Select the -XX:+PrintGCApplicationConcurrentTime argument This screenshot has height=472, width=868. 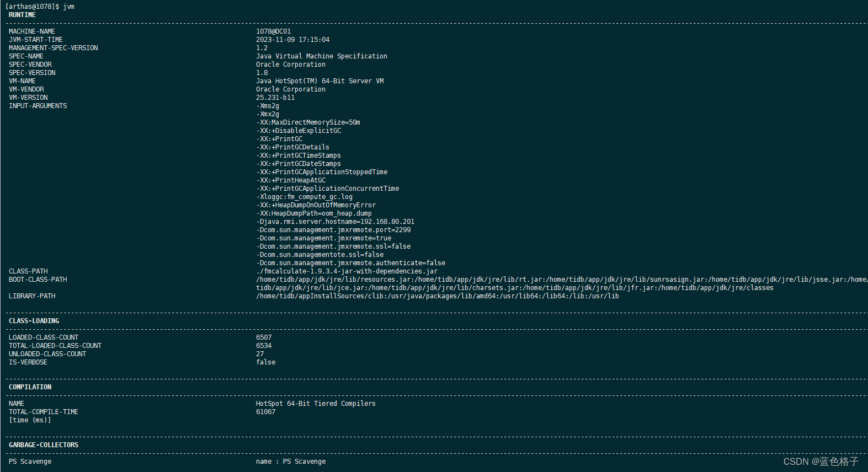coord(328,189)
